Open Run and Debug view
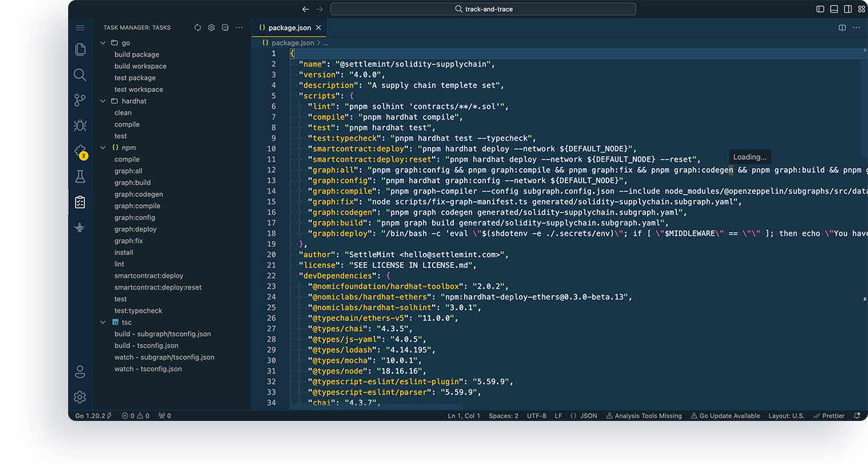Screen dimensions: 868x467 [80, 125]
